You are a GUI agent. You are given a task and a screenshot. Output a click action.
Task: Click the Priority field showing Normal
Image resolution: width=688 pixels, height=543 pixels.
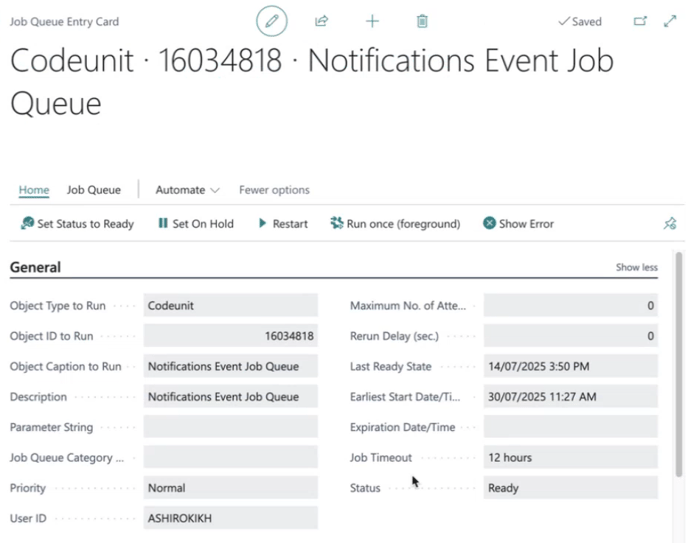(230, 488)
